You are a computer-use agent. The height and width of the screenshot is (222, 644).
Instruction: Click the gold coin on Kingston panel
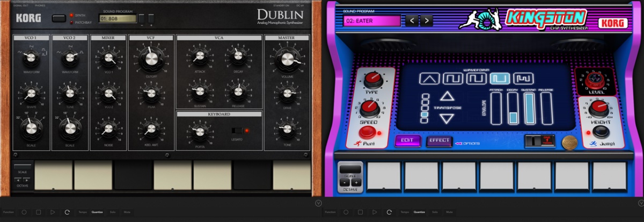pos(569,142)
